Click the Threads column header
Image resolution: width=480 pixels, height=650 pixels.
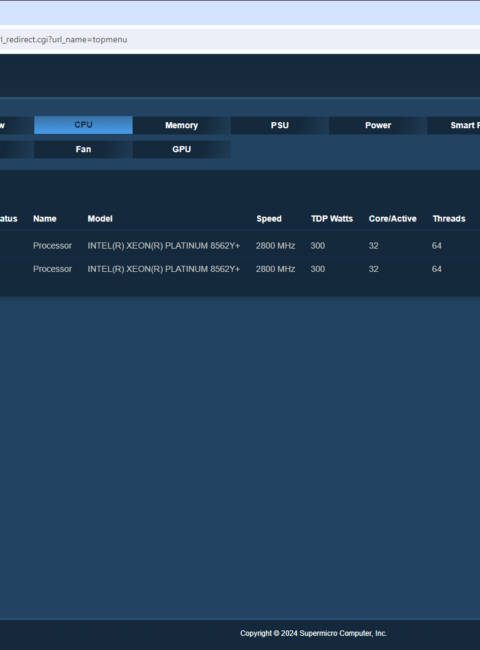(x=449, y=219)
